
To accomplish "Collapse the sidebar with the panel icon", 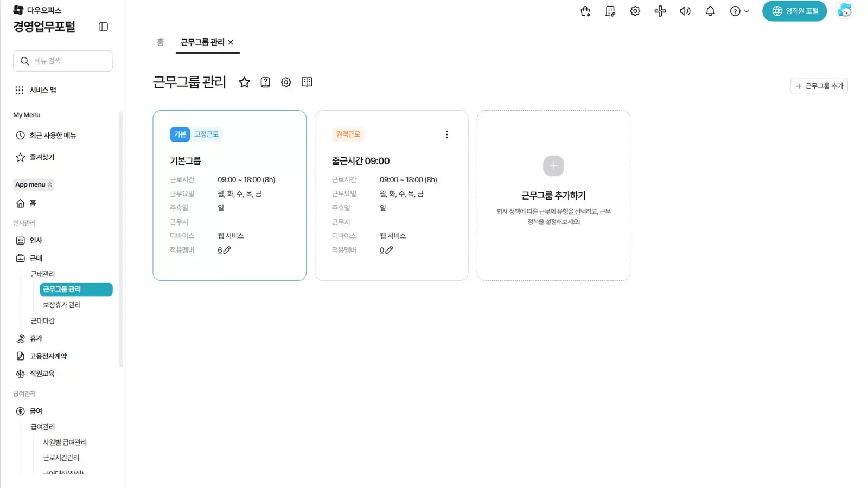I will 103,26.
